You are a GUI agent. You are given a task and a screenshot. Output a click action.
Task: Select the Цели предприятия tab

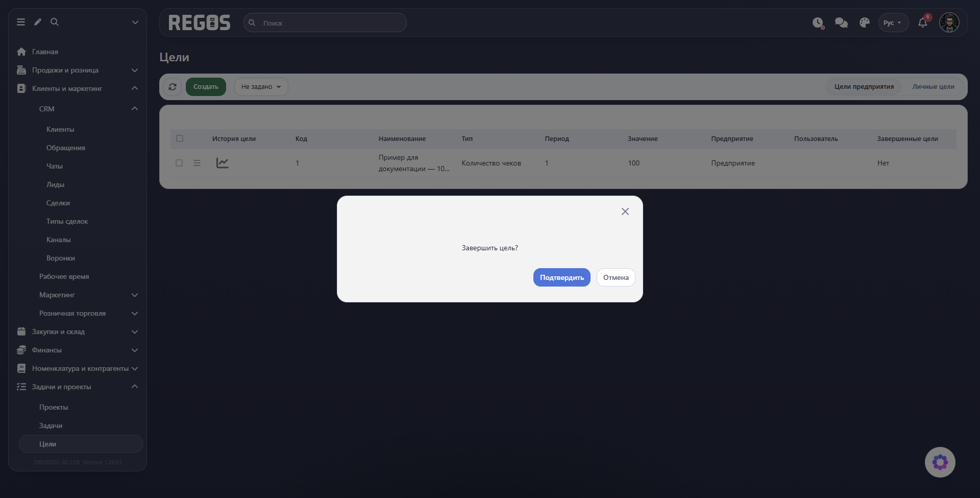[864, 87]
